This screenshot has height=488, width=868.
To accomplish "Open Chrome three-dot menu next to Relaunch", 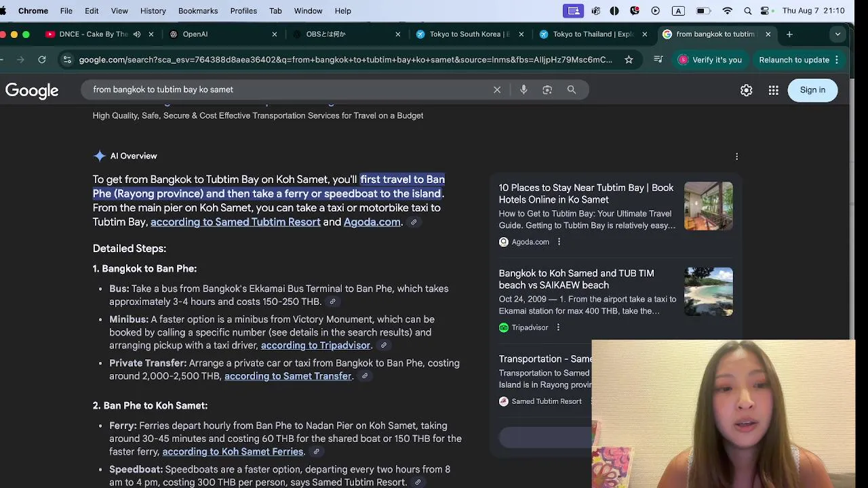I will click(x=837, y=60).
